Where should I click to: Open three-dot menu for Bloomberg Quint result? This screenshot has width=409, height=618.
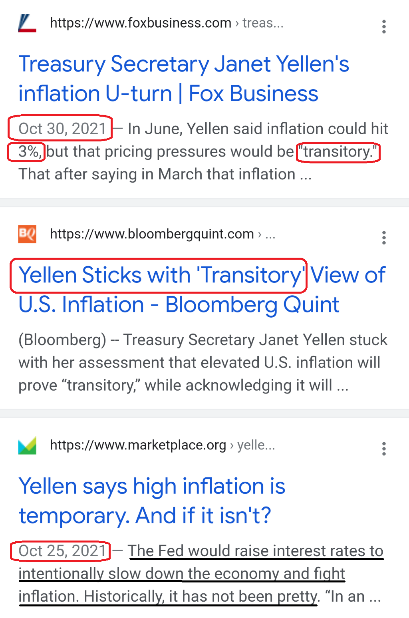(x=384, y=238)
